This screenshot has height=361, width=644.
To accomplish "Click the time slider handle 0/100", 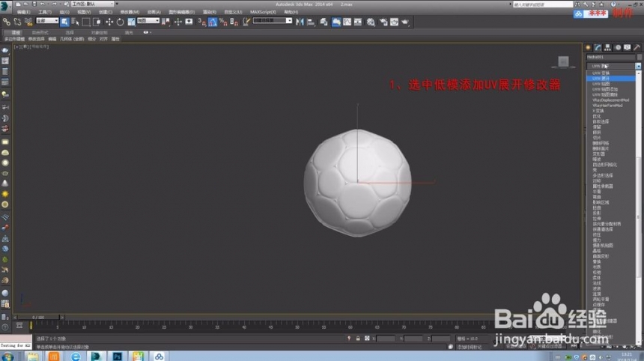I will pyautogui.click(x=40, y=317).
